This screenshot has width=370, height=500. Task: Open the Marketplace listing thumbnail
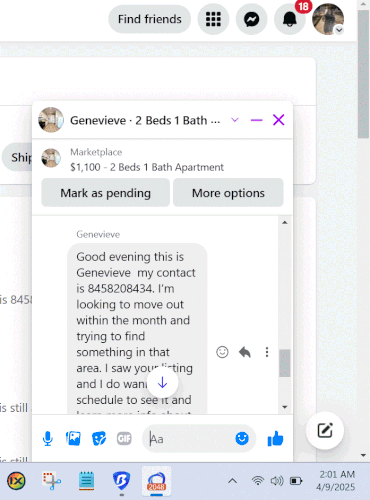coord(51,158)
